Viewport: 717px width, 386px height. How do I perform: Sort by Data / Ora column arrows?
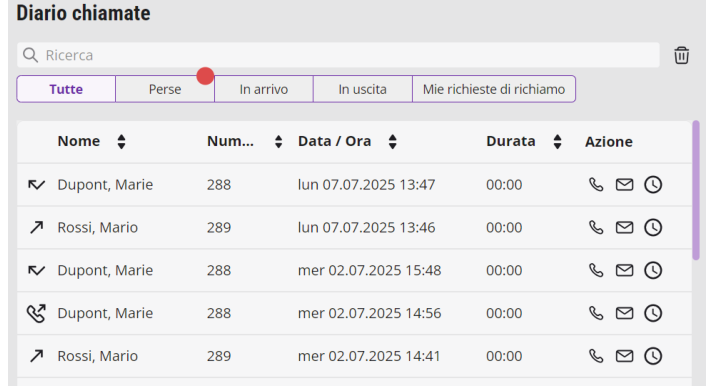coord(392,142)
